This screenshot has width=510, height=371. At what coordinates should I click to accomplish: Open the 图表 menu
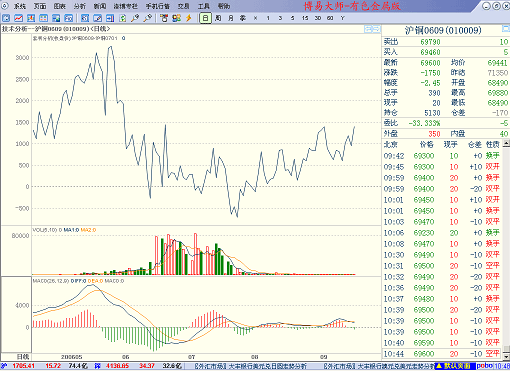point(60,6)
